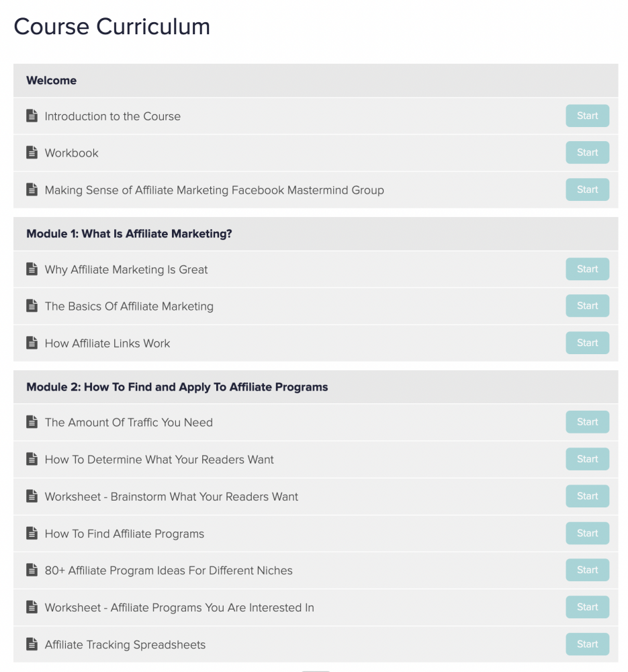This screenshot has height=672, width=628.
Task: Start the Basics Of Affiliate Marketing lesson
Action: coord(587,306)
